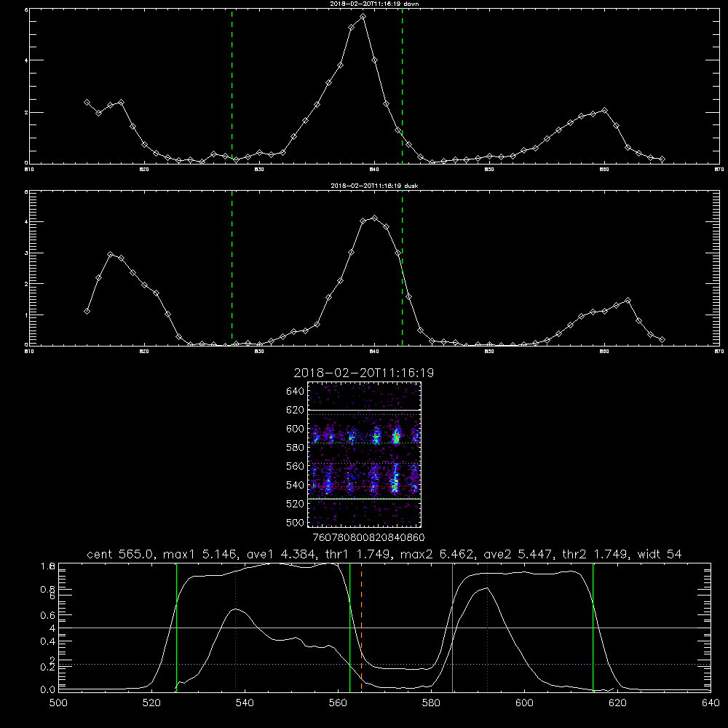
Task: Select the spectrogram image thumbnail
Action: [364, 454]
